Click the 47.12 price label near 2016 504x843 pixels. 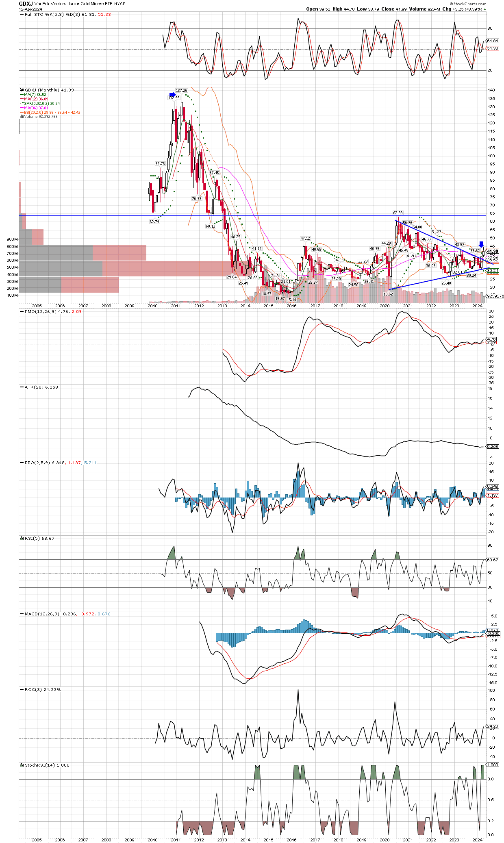(305, 239)
